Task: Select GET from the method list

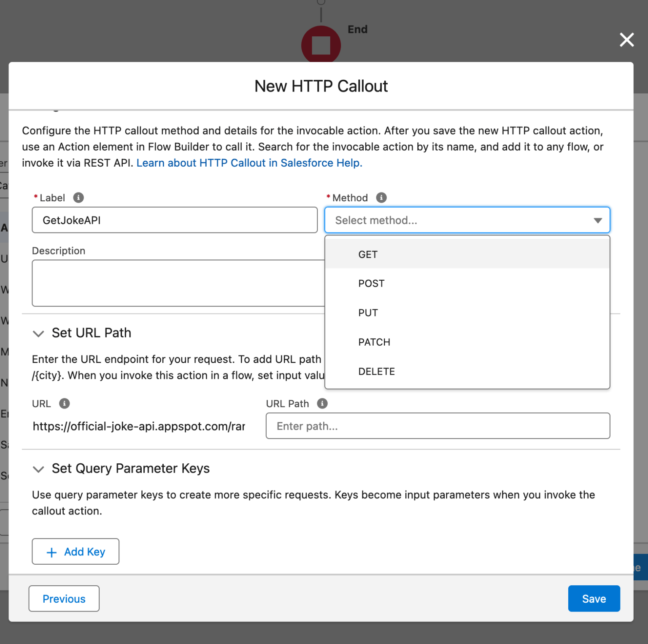Action: [368, 254]
